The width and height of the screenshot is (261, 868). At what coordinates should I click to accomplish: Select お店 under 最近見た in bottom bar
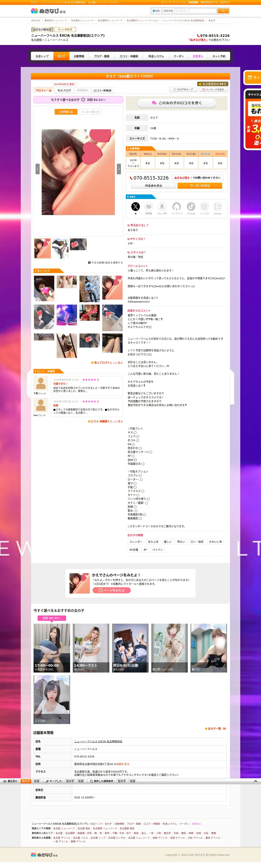point(37,781)
